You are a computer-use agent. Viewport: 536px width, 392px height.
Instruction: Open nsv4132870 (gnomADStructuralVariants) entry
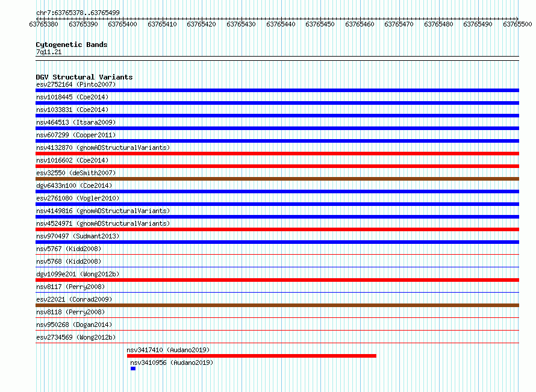point(103,148)
